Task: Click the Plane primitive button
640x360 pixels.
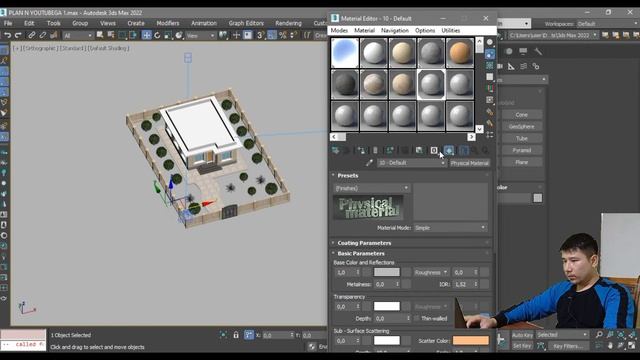Action: [522, 162]
